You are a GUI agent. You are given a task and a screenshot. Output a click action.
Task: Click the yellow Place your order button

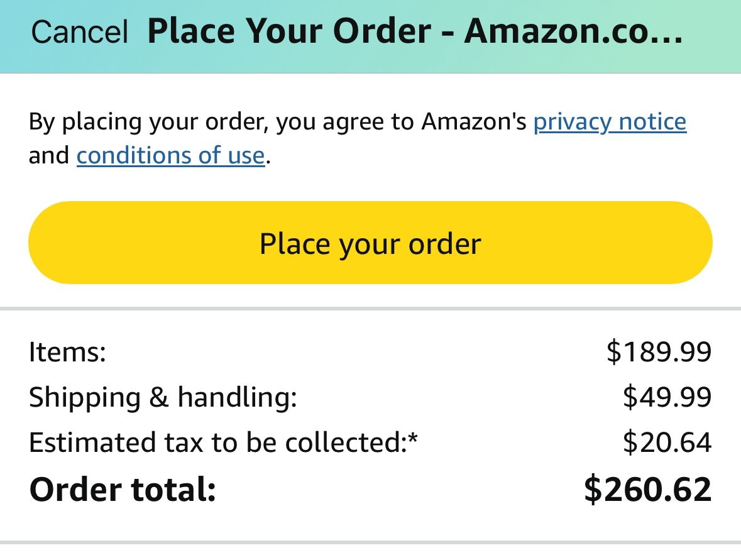point(370,243)
